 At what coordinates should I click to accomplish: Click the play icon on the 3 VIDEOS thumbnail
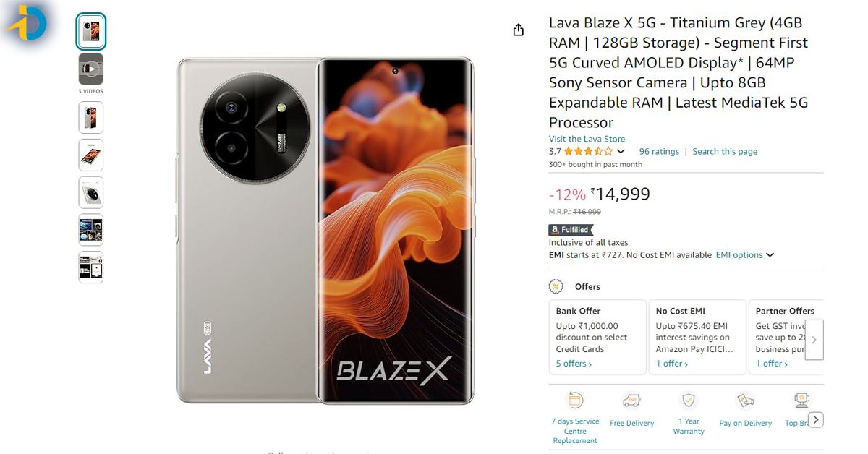(x=90, y=69)
